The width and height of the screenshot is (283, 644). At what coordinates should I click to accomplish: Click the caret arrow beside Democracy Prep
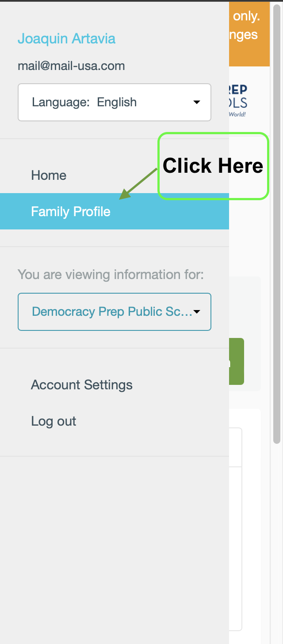[x=197, y=312]
